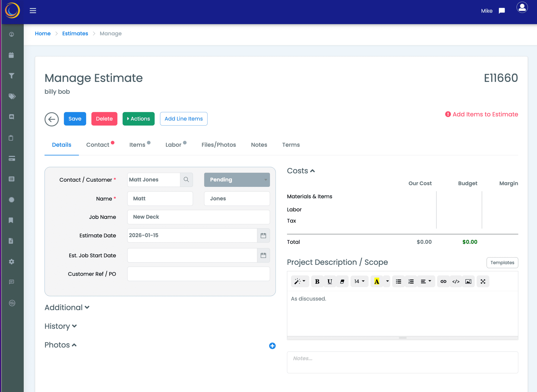Expand the Additional section

coord(67,308)
